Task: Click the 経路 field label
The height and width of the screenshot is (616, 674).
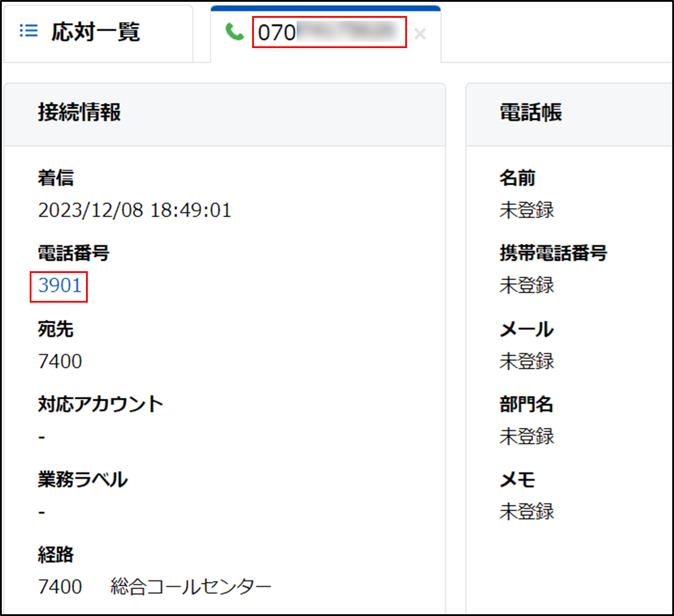Action: tap(56, 555)
